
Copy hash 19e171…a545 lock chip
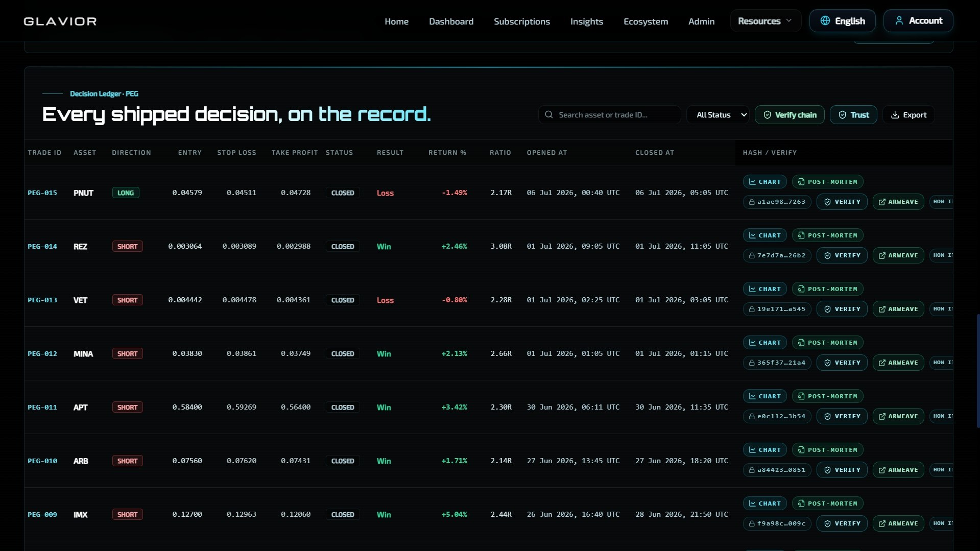tap(777, 309)
